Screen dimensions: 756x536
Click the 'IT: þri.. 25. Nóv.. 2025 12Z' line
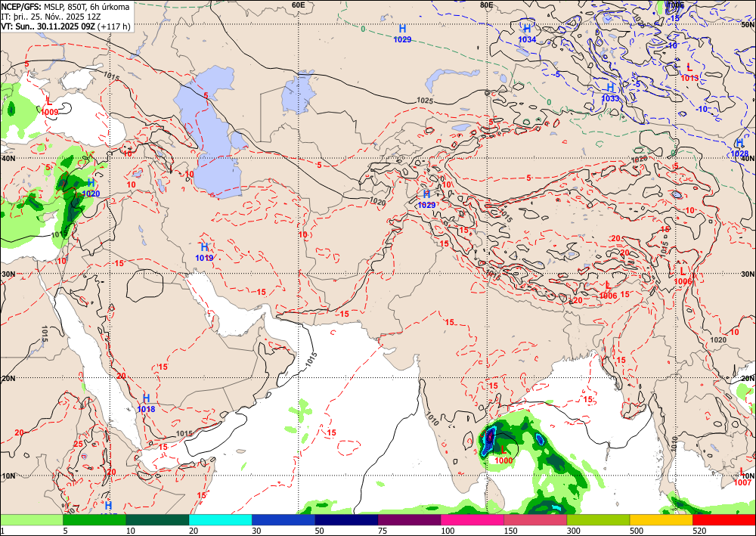pyautogui.click(x=51, y=17)
